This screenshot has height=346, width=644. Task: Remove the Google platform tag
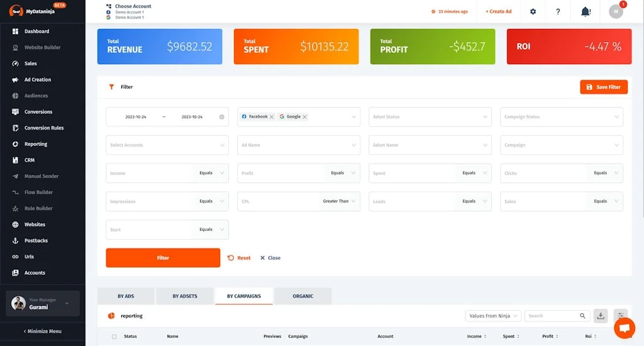(305, 117)
